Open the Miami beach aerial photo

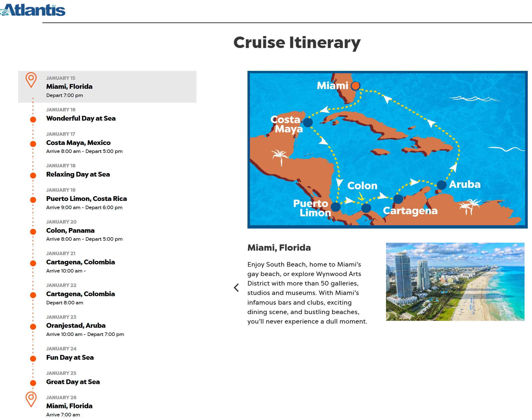click(455, 282)
